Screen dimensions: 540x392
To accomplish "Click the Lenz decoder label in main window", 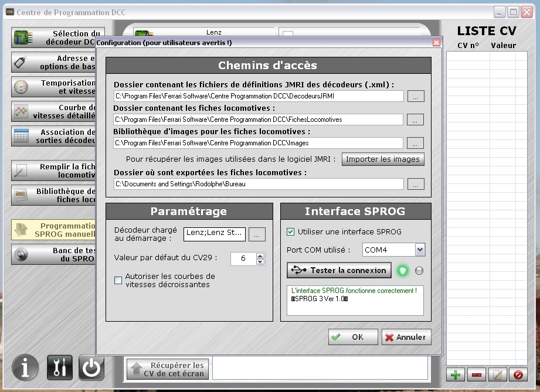I will tap(214, 32).
